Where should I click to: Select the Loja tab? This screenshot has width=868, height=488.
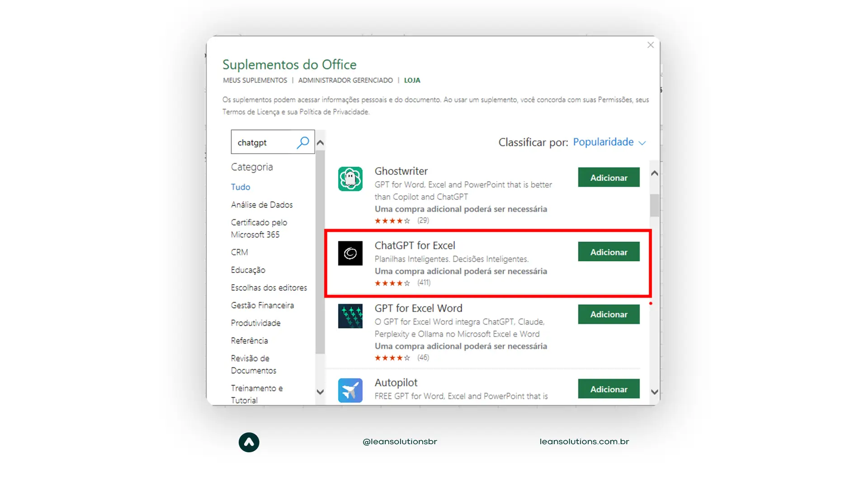pos(412,80)
